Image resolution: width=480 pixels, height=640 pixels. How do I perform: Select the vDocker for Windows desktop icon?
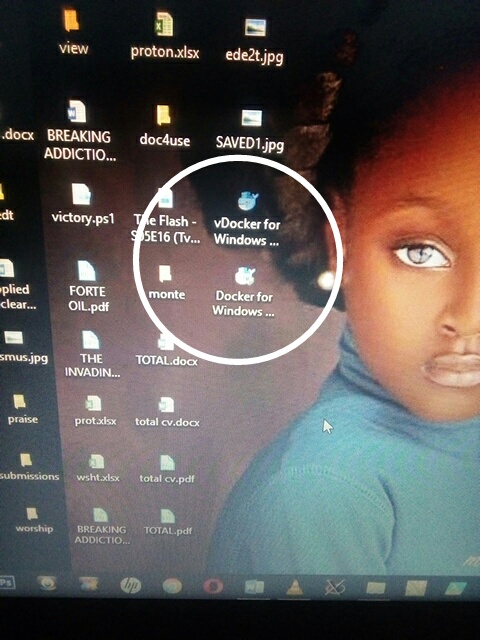(248, 219)
